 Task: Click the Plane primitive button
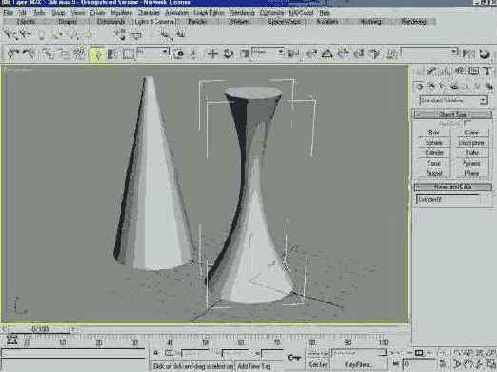(471, 173)
